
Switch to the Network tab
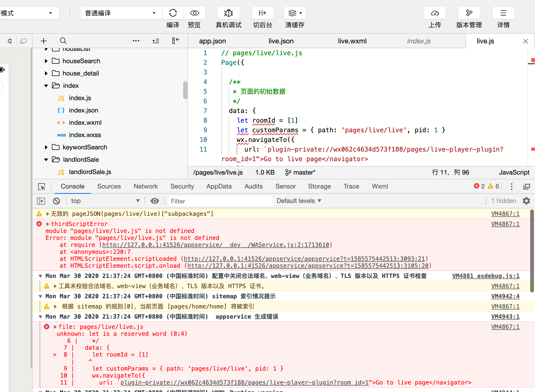146,186
